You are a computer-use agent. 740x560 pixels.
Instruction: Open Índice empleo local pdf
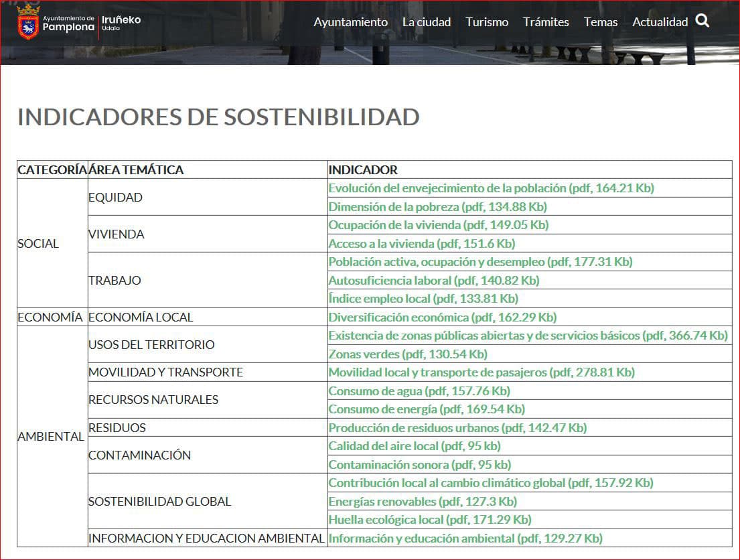[x=423, y=298]
